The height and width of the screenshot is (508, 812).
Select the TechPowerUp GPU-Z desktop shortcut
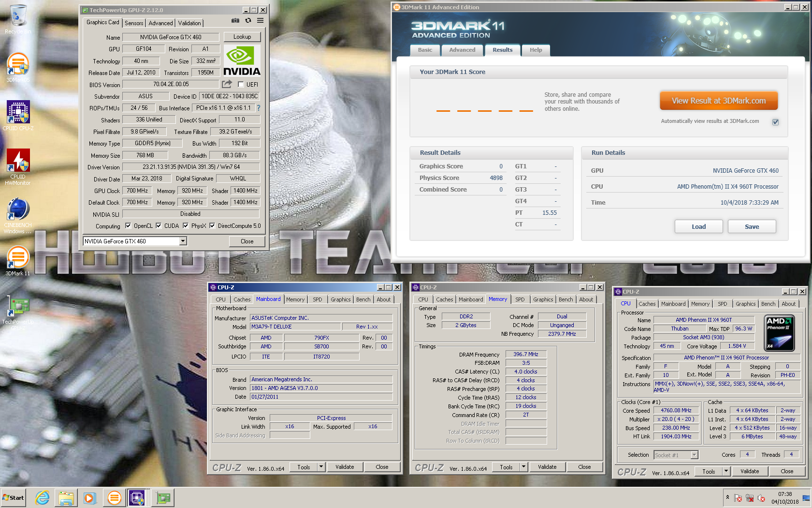pyautogui.click(x=18, y=313)
